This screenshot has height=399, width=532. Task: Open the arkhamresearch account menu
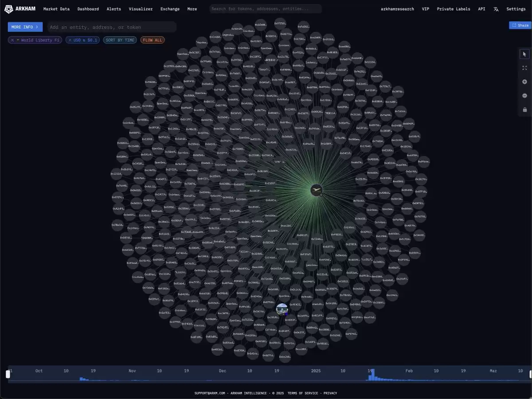pyautogui.click(x=397, y=9)
